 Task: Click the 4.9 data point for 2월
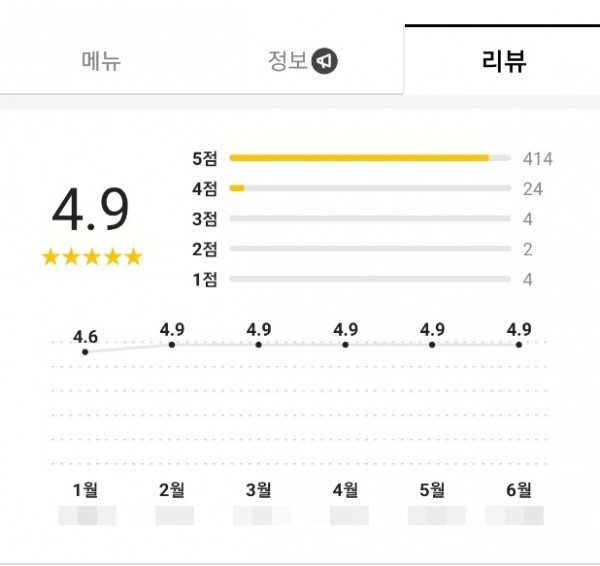[x=172, y=345]
